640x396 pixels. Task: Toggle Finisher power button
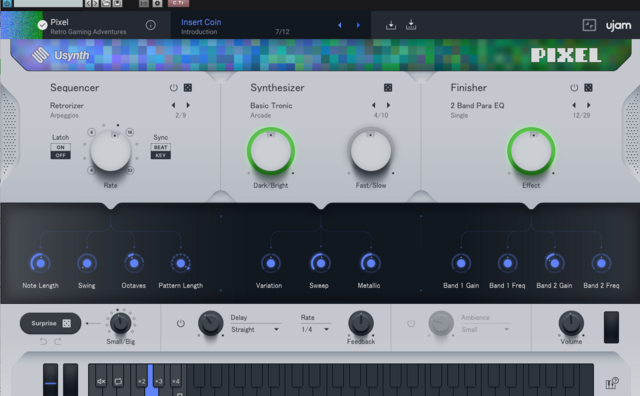574,87
